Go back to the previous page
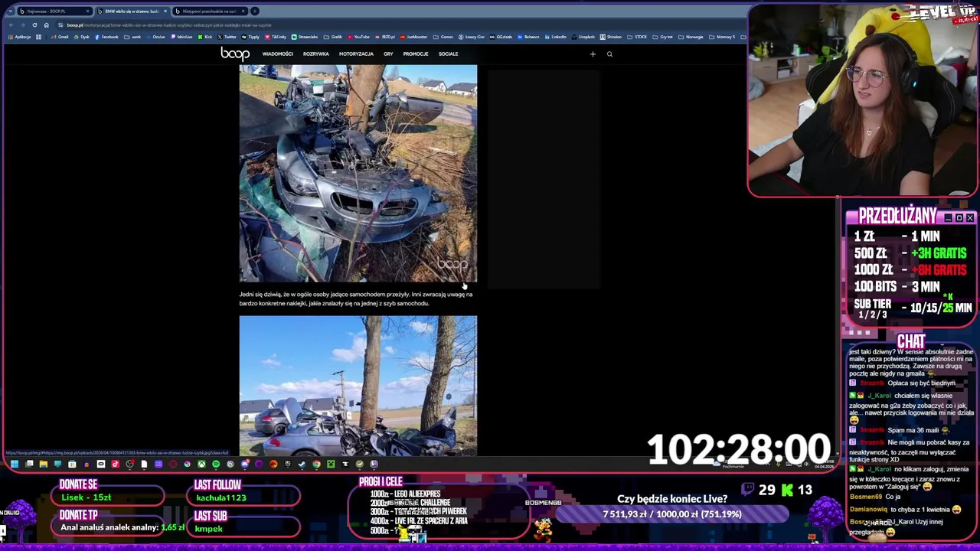Image resolution: width=980 pixels, height=551 pixels. (11, 25)
